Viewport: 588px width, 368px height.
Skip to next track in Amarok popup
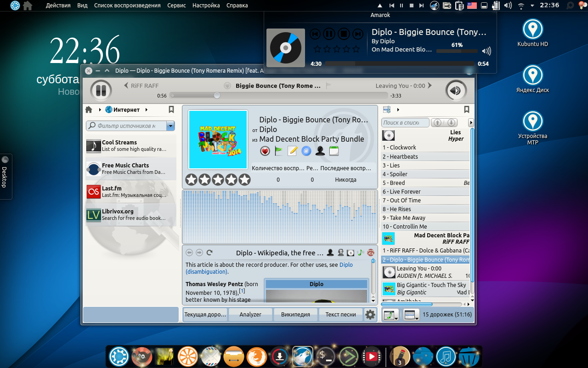[357, 34]
